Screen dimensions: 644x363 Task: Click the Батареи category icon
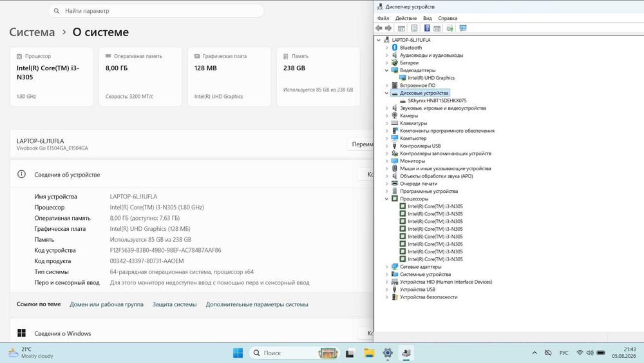(395, 63)
